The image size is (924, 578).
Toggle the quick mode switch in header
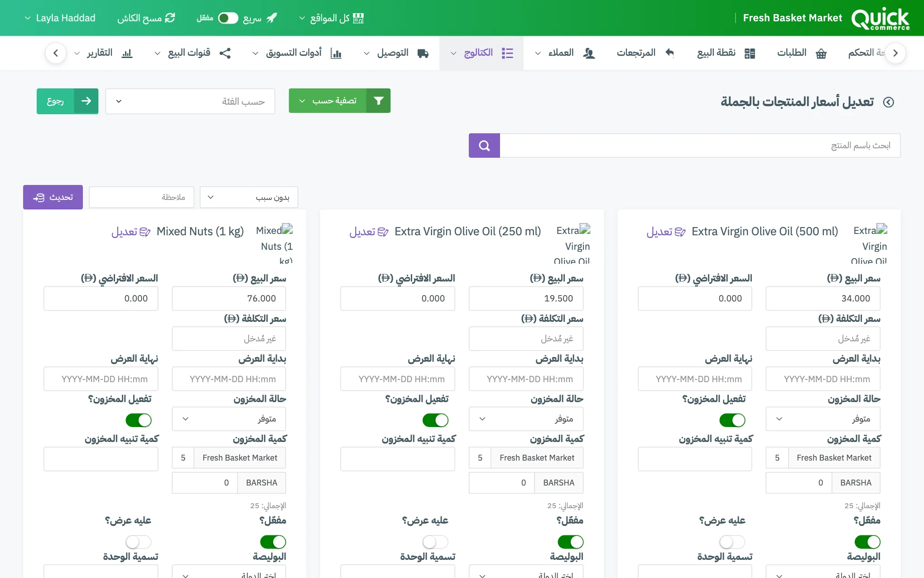(228, 18)
